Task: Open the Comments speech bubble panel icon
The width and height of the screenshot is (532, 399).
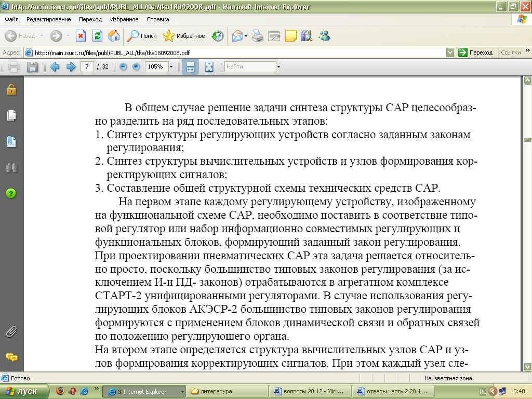Action: coord(11,357)
